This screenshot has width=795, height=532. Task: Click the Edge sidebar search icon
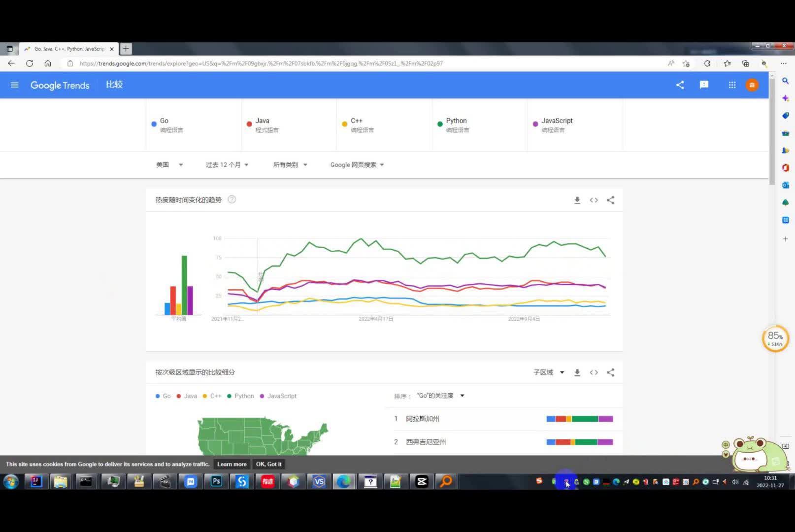785,81
